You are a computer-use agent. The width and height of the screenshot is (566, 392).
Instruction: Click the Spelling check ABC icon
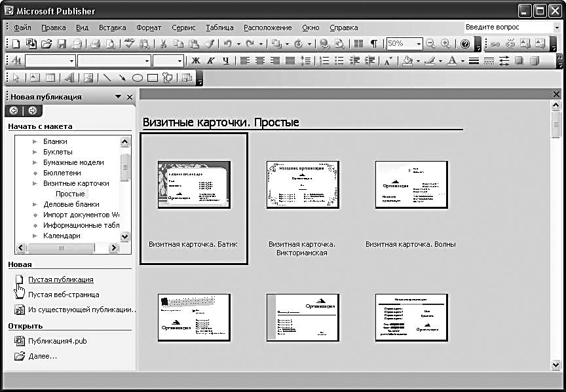(x=128, y=44)
